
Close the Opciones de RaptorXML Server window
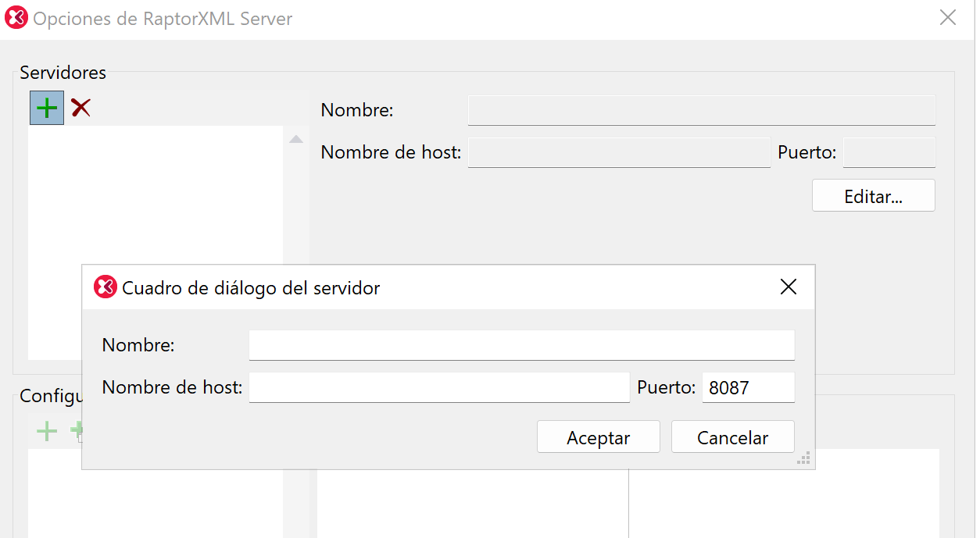coord(948,17)
